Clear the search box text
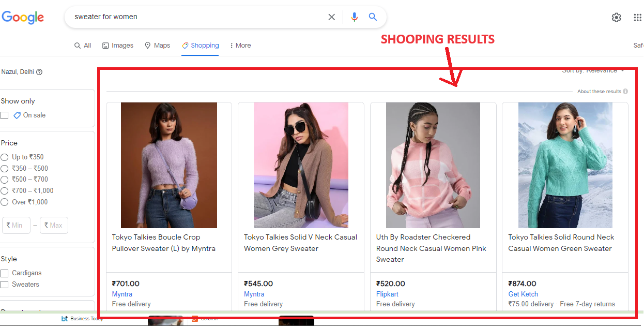Screen dimensions: 644x327 point(331,17)
